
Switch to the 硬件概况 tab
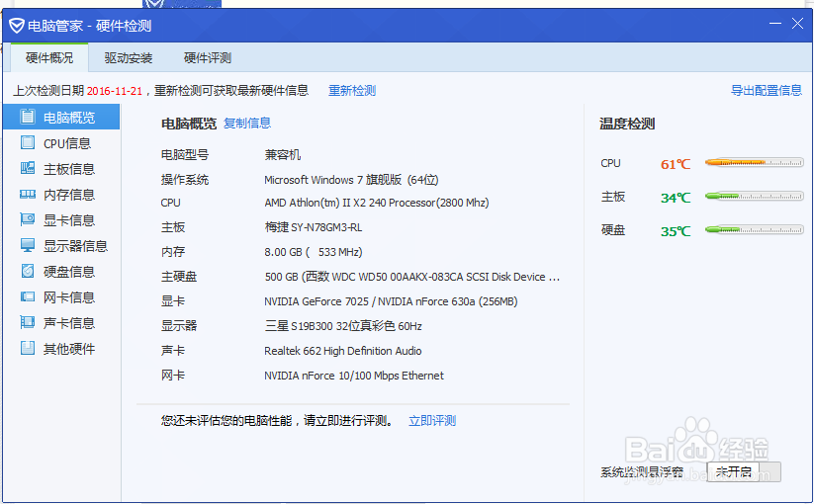click(x=49, y=57)
